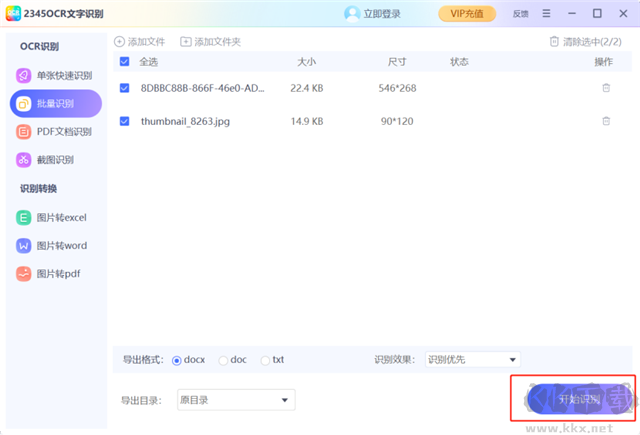The image size is (640, 435).
Task: Click the 22.4 KB size cell
Action: point(307,88)
